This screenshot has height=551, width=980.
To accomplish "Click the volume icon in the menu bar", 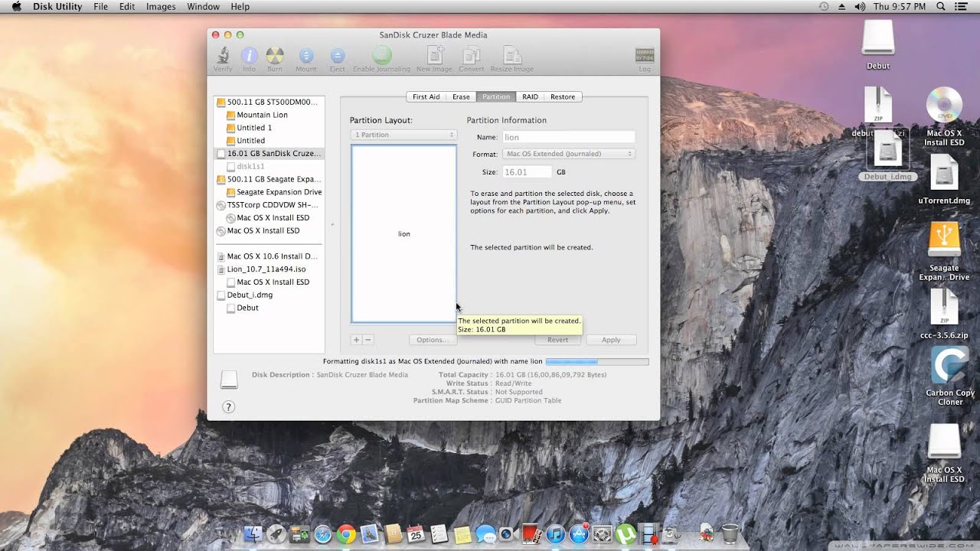I will coord(859,6).
